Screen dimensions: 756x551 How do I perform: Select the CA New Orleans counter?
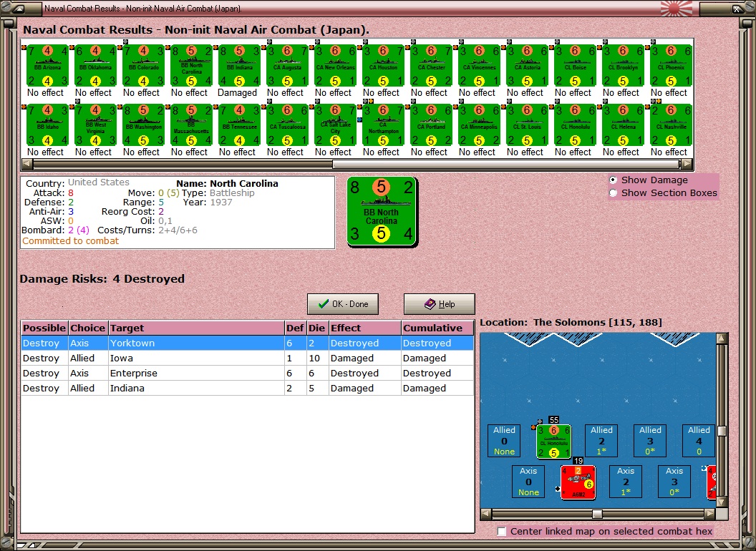tap(335, 66)
